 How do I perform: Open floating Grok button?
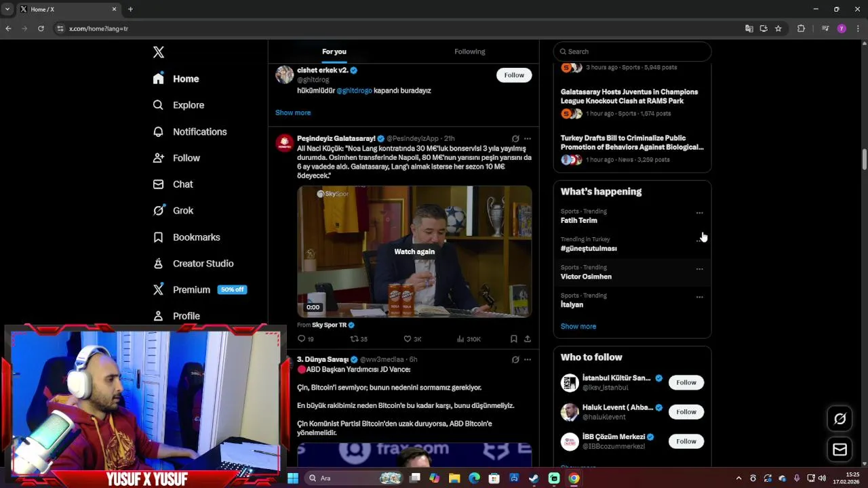pos(840,419)
